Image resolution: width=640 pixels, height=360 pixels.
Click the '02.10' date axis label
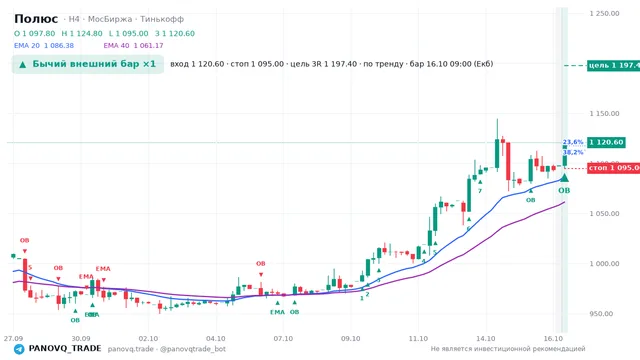148,339
